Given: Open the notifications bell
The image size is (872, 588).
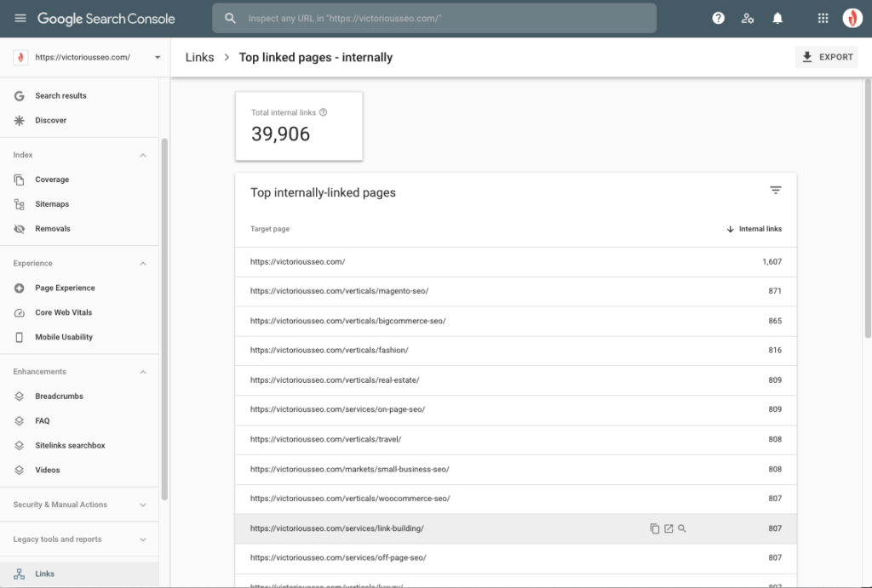Looking at the screenshot, I should pos(777,18).
